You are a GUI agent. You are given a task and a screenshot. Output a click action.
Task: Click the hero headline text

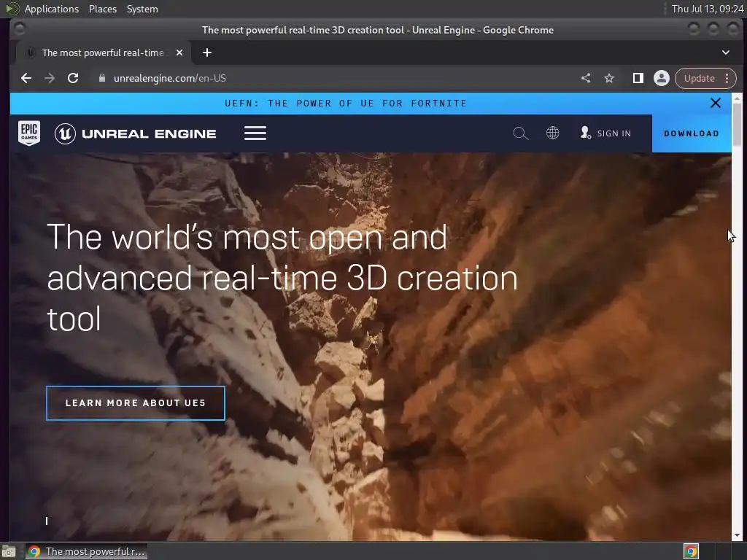(x=282, y=278)
